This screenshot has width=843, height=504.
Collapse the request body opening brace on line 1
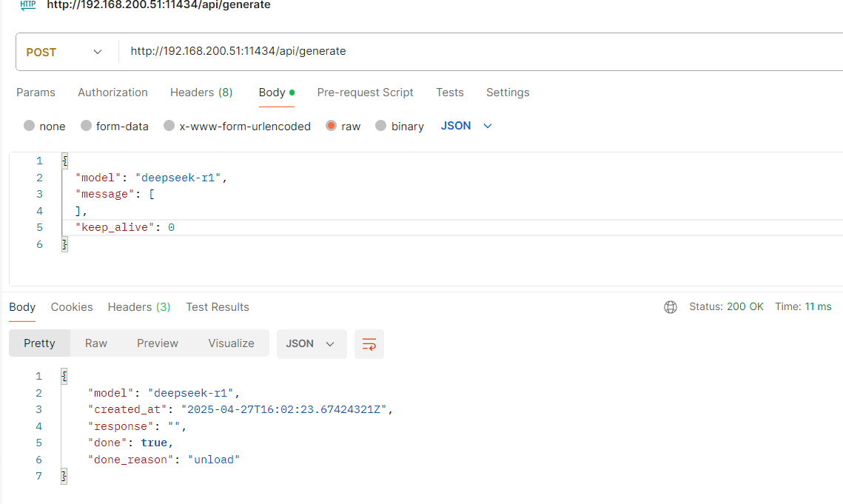(64, 161)
